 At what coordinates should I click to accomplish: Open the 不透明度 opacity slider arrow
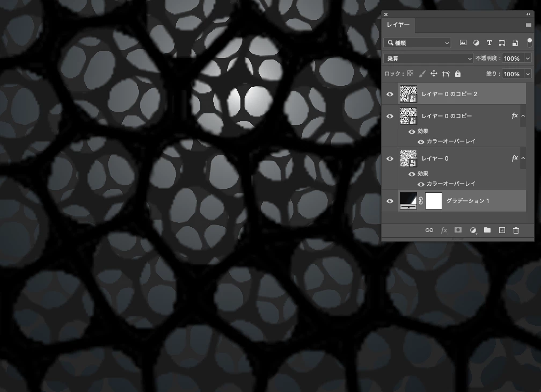528,59
